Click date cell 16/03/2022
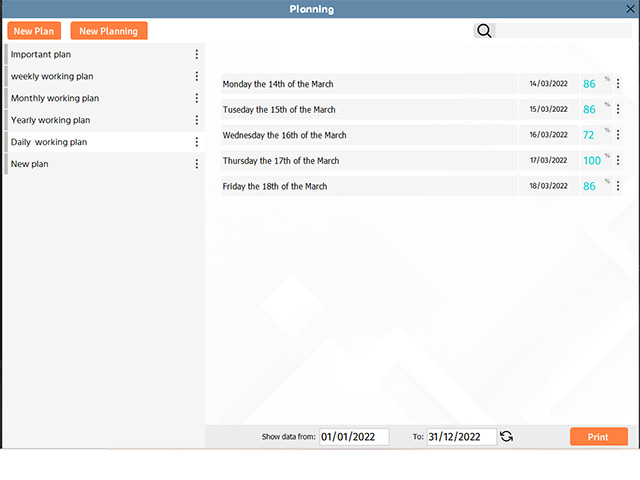Screen dimensions: 640x480 click(x=549, y=135)
